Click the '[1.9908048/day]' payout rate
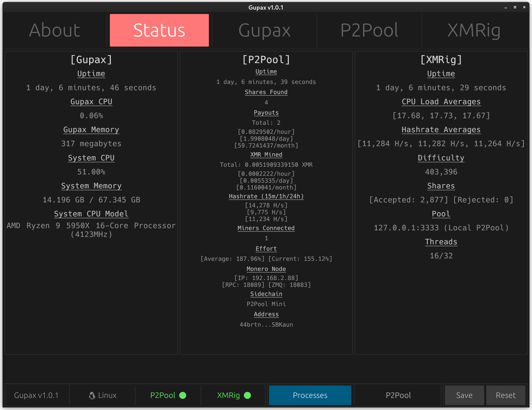The image size is (532, 410). 266,138
